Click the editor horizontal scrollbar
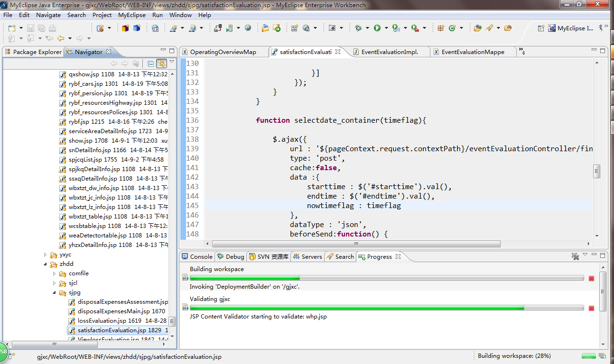The width and height of the screenshot is (614, 364). 356,244
